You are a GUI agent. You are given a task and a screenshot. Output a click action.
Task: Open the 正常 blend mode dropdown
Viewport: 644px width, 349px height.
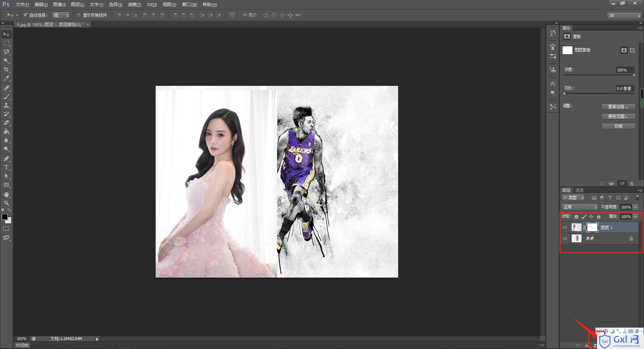pyautogui.click(x=580, y=207)
